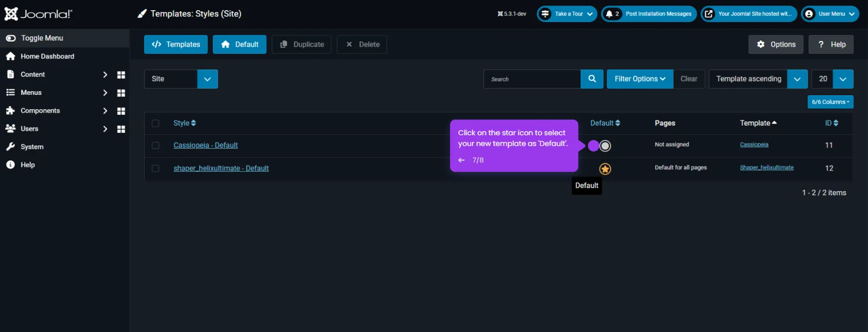868x332 pixels.
Task: Open the Menus dashboard grid icon
Action: [121, 93]
